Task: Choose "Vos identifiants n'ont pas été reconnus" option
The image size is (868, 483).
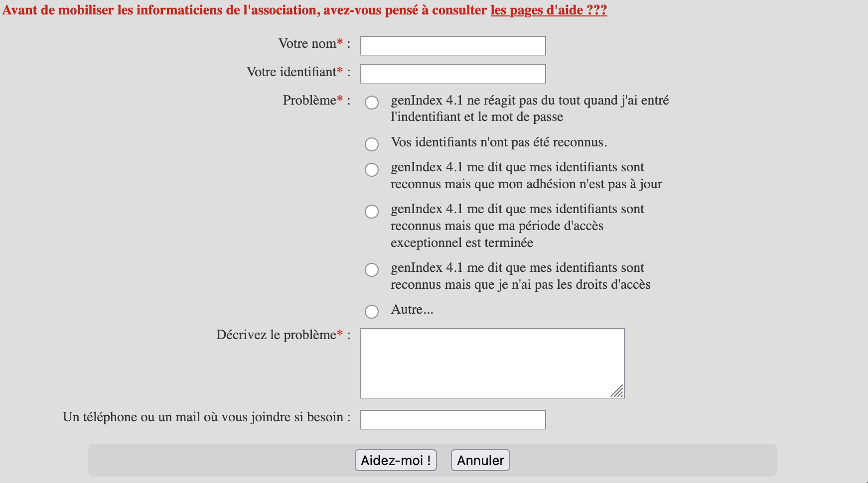Action: [372, 144]
